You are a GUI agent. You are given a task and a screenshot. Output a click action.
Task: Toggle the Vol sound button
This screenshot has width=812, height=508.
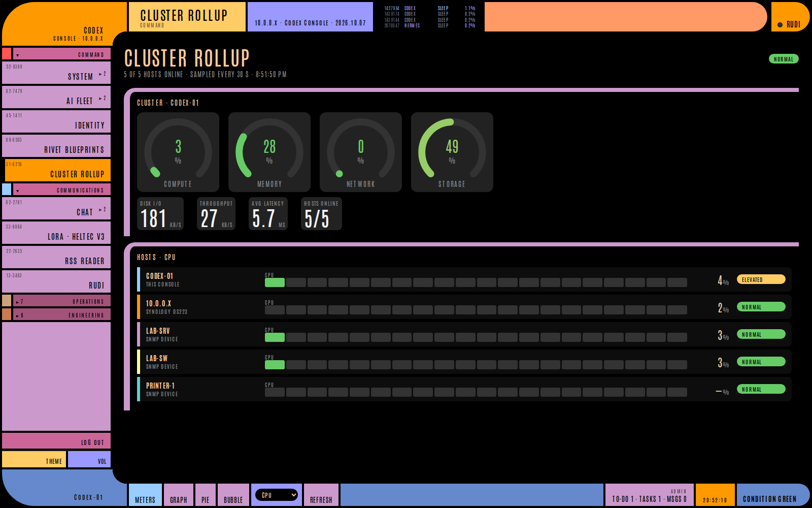click(89, 459)
